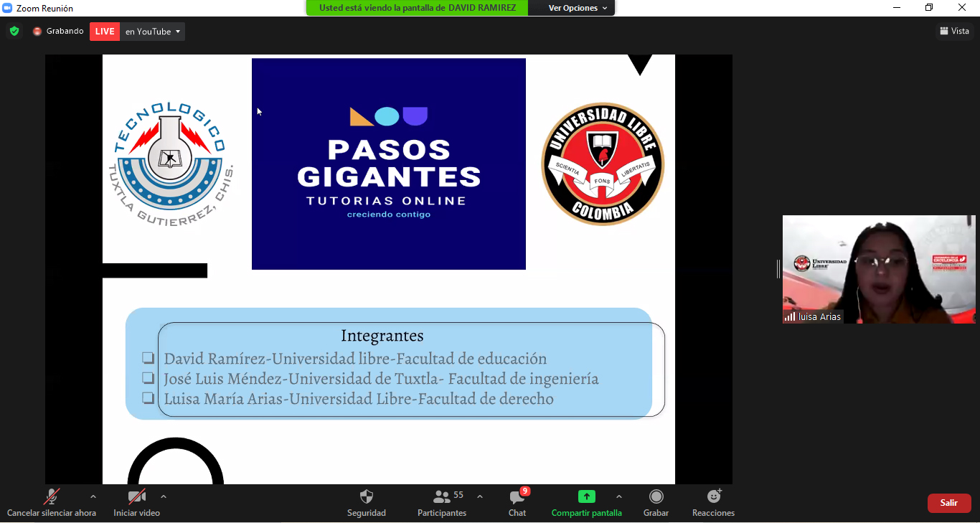
Task: Open the Vista view menu
Action: (x=955, y=31)
